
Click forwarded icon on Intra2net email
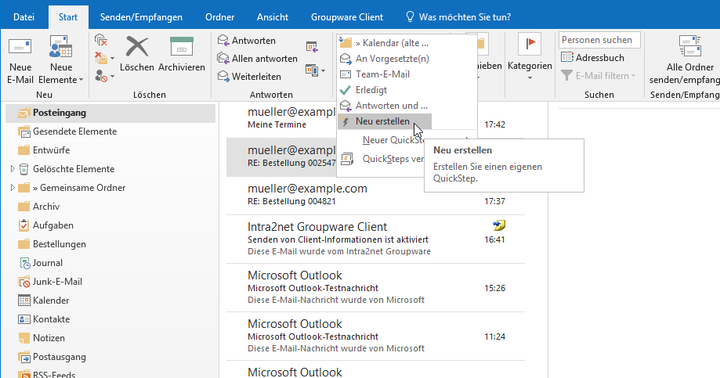[499, 226]
